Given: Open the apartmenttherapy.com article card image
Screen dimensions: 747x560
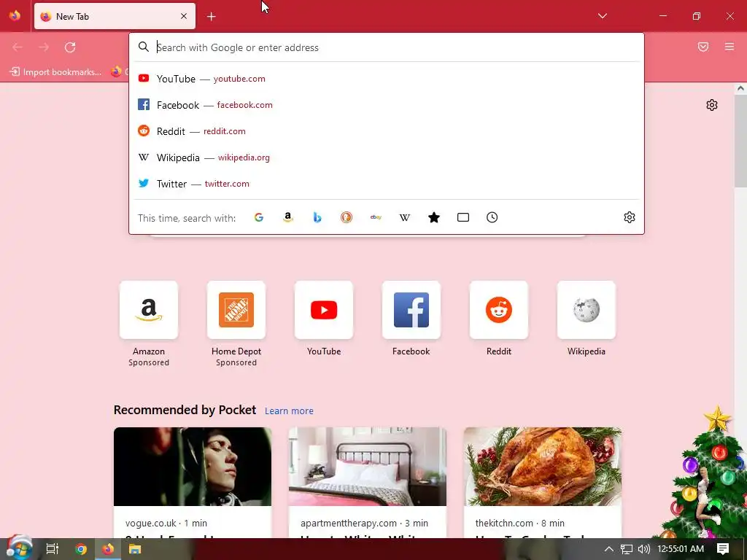Looking at the screenshot, I should 368,467.
